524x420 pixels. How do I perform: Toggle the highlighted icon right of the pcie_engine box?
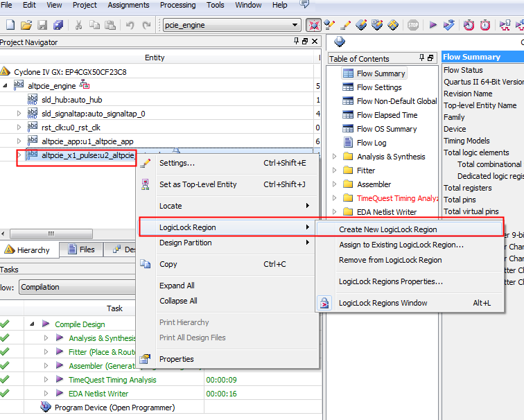[x=313, y=25]
